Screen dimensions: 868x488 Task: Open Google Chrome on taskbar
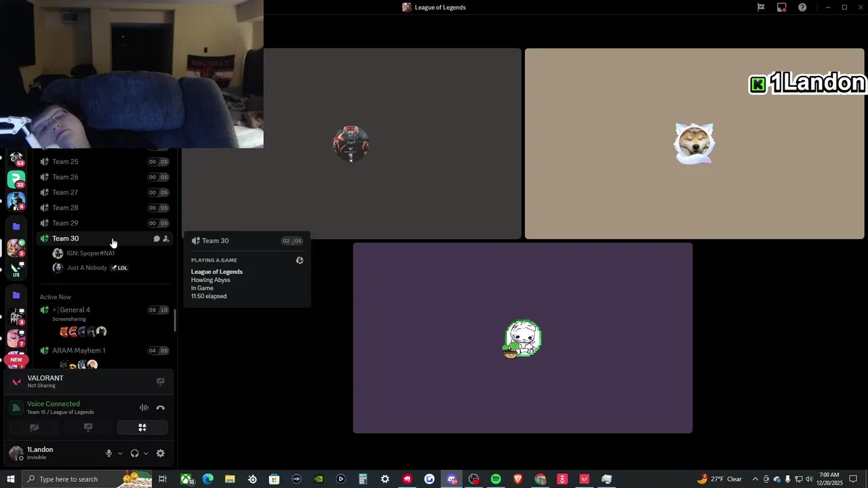pos(540,479)
